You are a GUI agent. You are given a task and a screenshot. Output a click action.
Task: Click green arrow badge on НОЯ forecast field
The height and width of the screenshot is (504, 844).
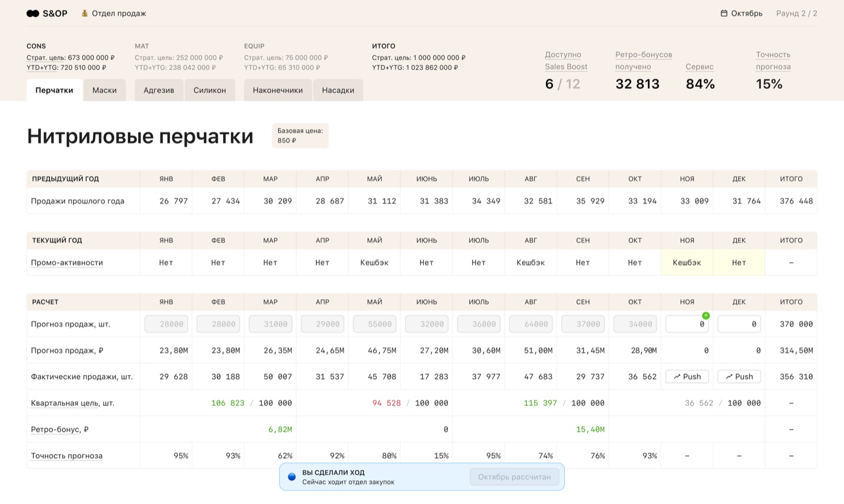click(706, 316)
